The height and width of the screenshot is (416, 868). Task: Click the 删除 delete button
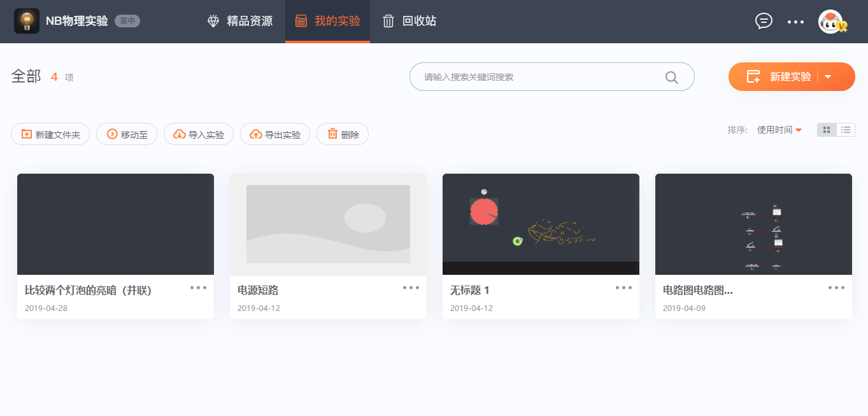pyautogui.click(x=343, y=134)
